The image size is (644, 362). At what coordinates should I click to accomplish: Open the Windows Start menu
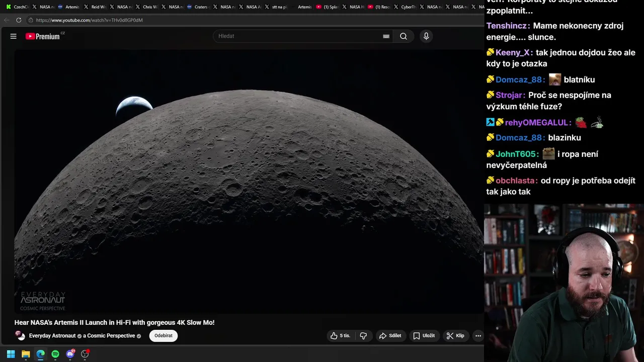[11, 354]
